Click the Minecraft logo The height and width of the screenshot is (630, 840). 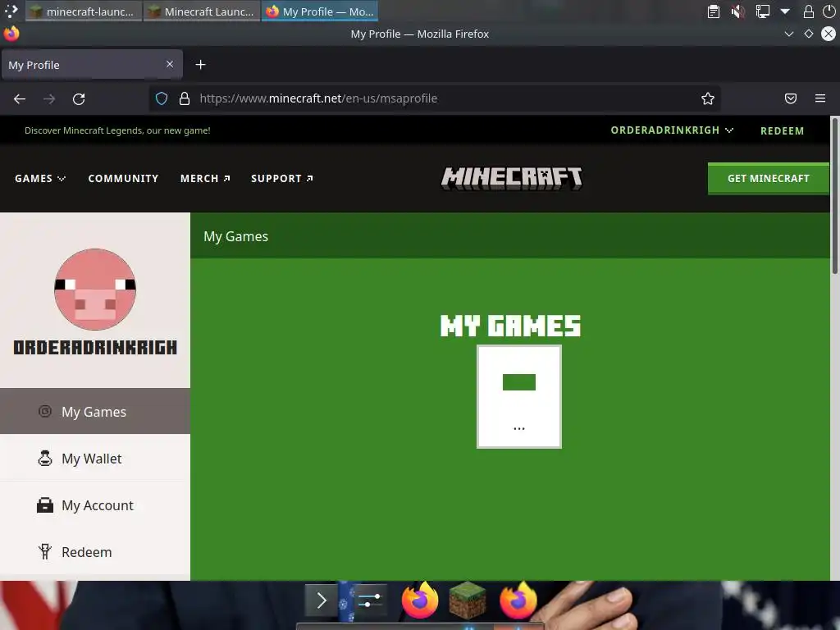coord(512,178)
